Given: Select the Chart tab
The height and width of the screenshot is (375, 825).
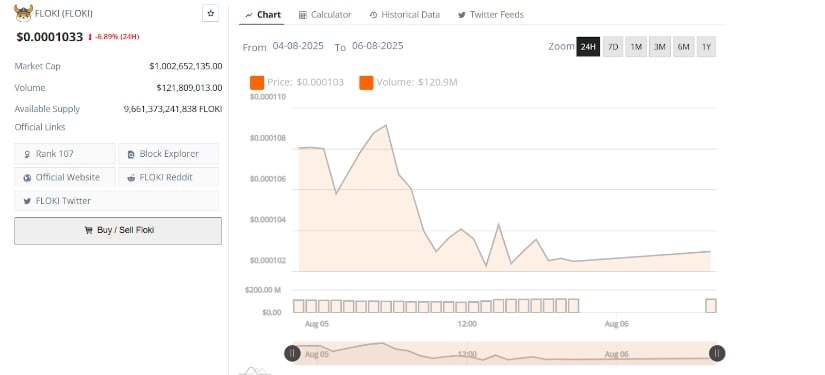Looking at the screenshot, I should pos(263,15).
